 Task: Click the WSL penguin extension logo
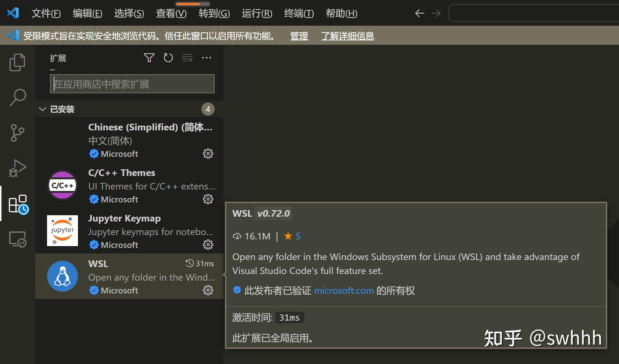(62, 276)
